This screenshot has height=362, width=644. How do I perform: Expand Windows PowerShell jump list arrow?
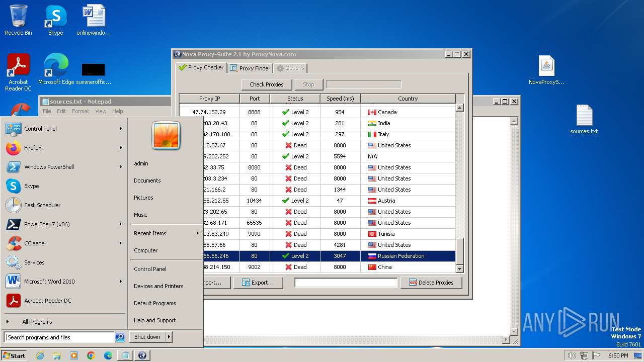[121, 167]
